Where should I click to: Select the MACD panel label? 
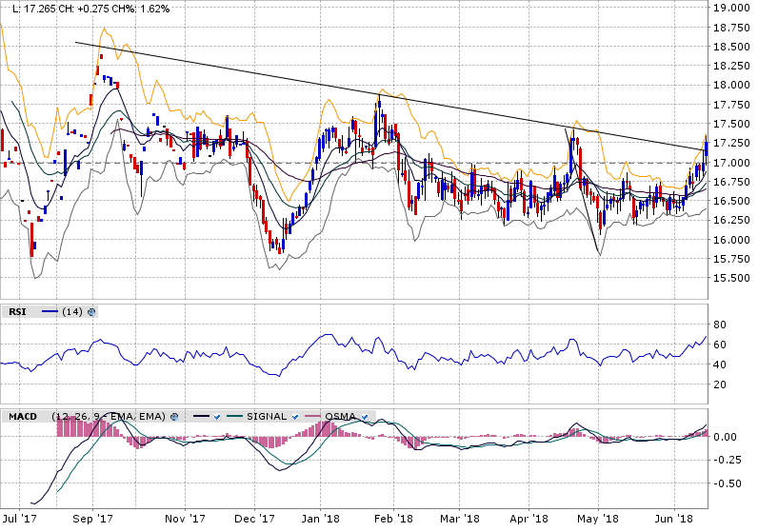click(23, 417)
